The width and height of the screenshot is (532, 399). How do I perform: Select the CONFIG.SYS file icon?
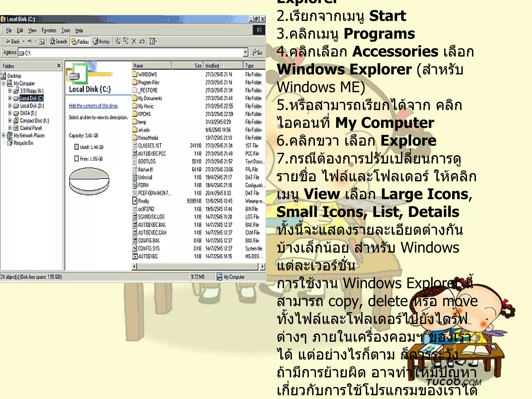point(135,248)
